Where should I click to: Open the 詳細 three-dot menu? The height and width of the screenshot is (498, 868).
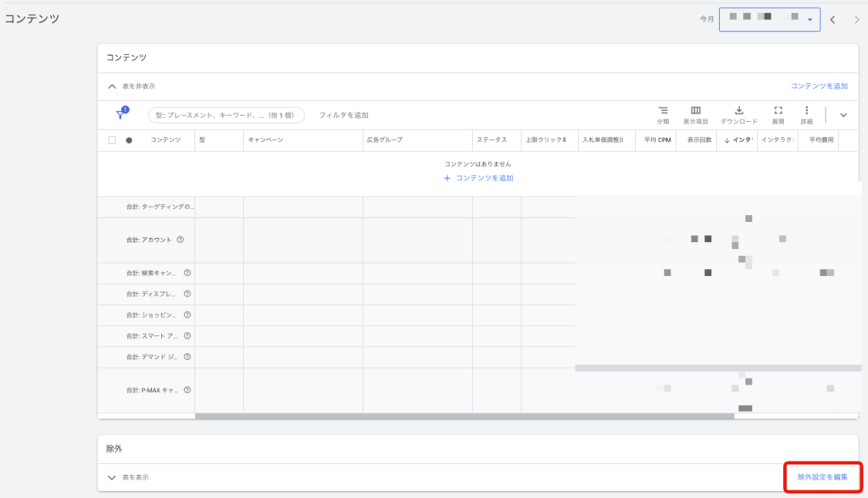point(806,111)
